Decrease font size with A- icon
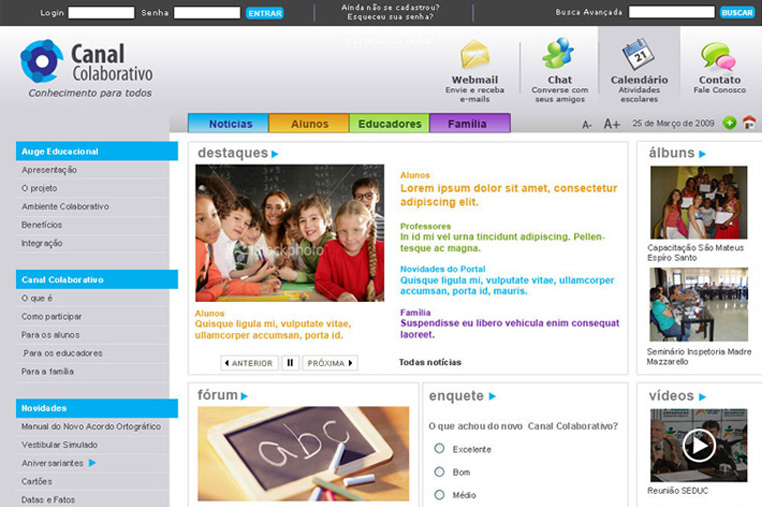Image resolution: width=762 pixels, height=507 pixels. click(x=587, y=125)
